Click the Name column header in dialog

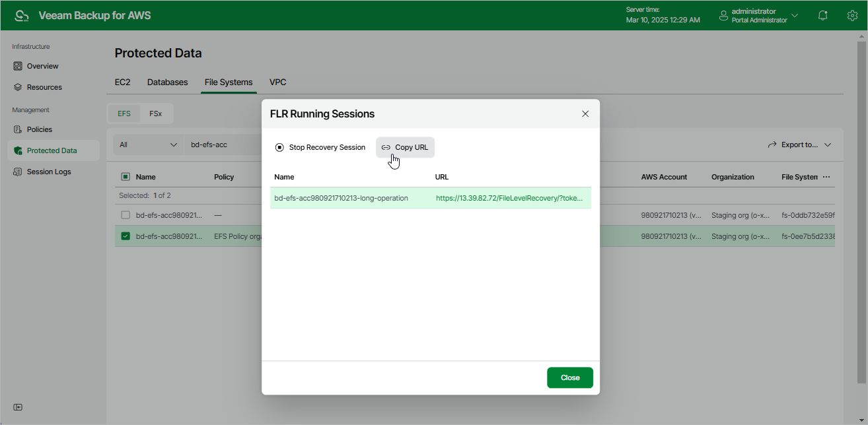[x=284, y=177]
